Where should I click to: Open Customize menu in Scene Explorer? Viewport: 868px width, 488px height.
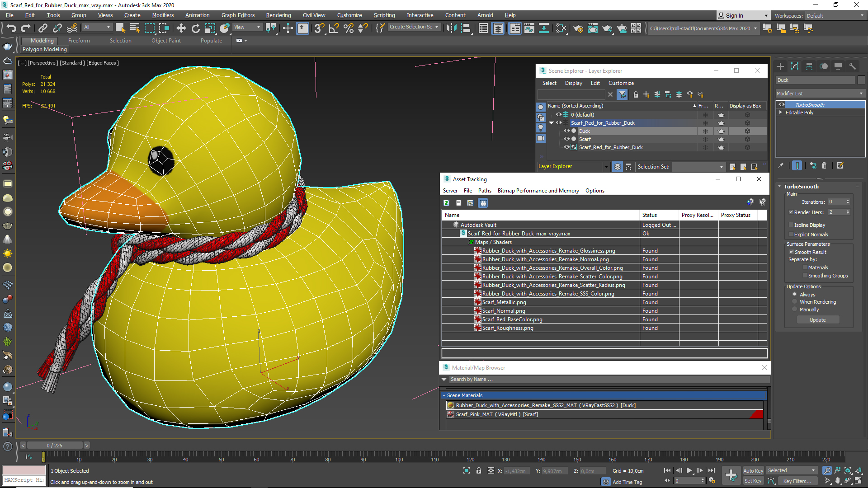pos(621,83)
